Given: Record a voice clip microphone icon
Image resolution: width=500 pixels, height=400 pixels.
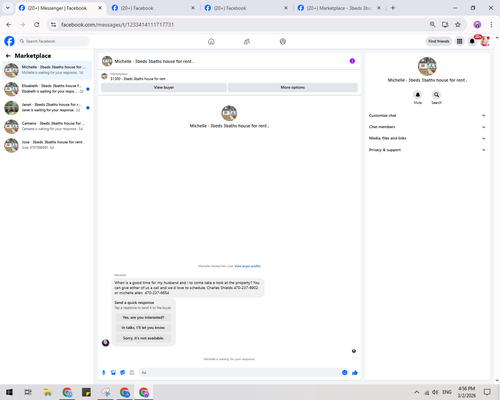Looking at the screenshot, I should [x=104, y=372].
